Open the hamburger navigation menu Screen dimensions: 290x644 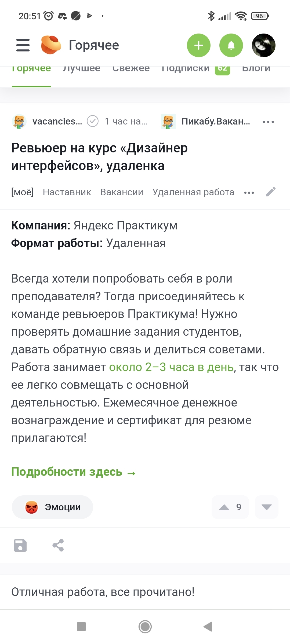23,45
